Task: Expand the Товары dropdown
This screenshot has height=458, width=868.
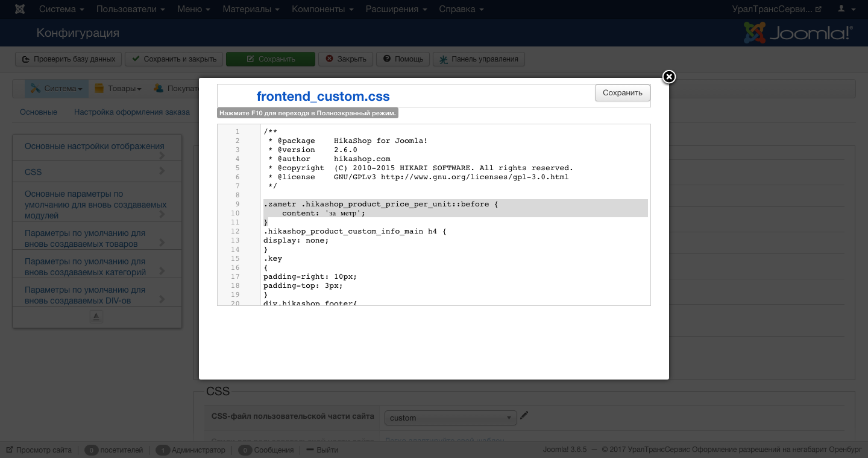Action: click(118, 89)
